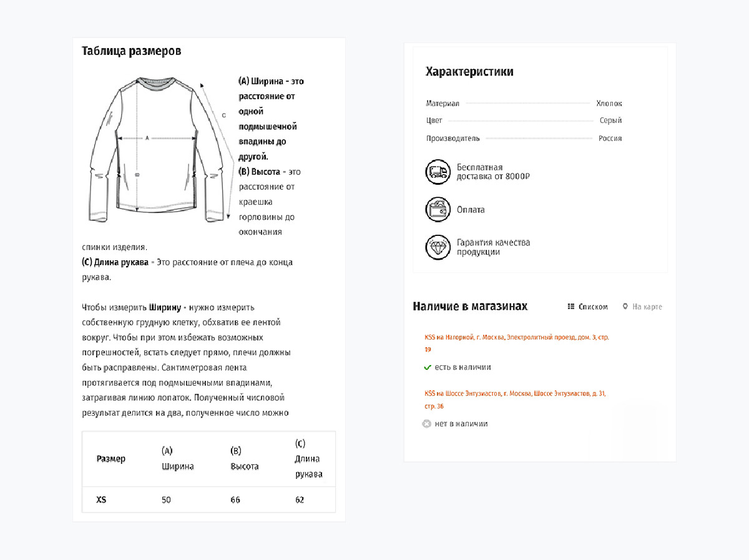The image size is (749, 560).
Task: Click the list view icon
Action: pos(571,307)
